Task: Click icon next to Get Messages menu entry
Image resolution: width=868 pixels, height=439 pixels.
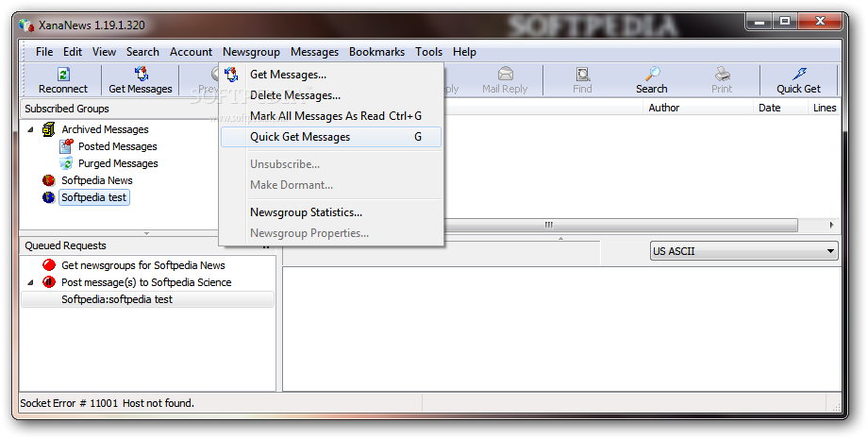Action: click(x=232, y=75)
